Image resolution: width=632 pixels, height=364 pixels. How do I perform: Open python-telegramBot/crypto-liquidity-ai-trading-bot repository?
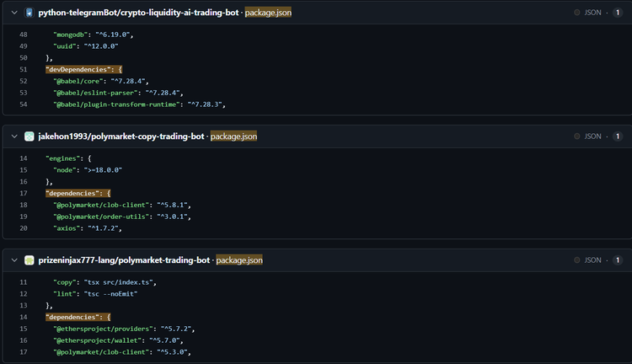coord(138,13)
